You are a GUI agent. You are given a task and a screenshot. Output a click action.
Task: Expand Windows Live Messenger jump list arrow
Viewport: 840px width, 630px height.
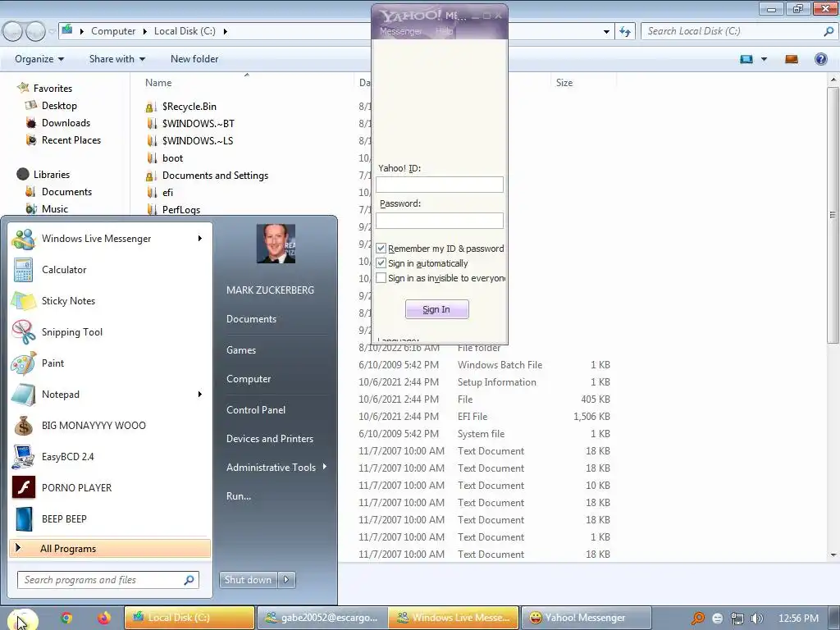pos(200,239)
